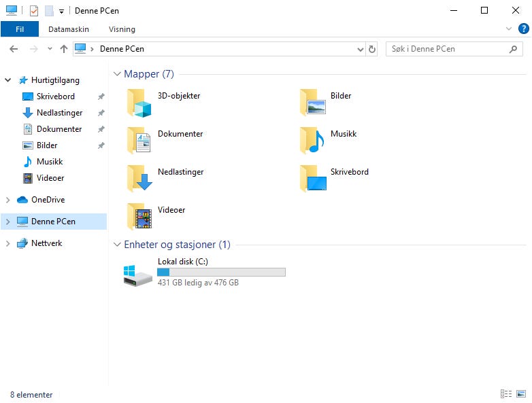
Task: Click the Help question mark icon
Action: point(523,29)
